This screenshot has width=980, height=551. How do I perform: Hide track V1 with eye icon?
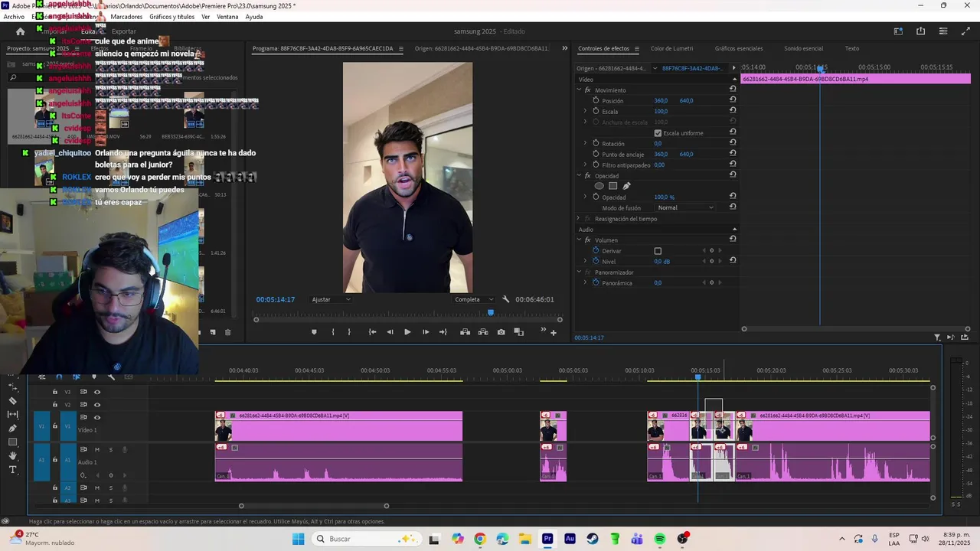tap(97, 418)
